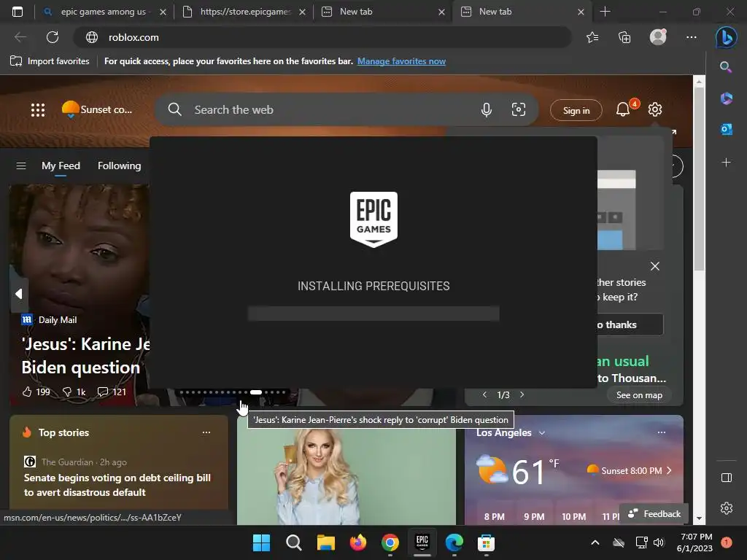Click the page vertical scrollbar
Image resolution: width=747 pixels, height=560 pixels.
[x=698, y=179]
